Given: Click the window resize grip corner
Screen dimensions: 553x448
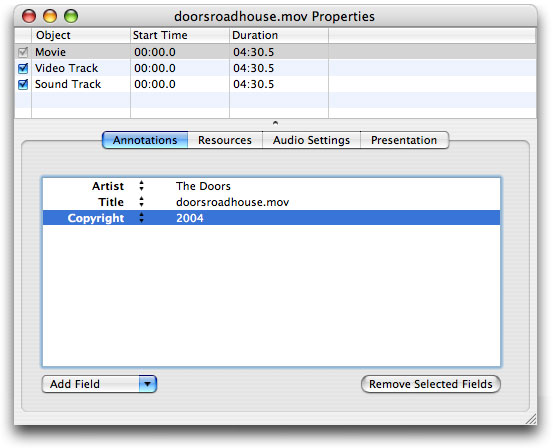Looking at the screenshot, I should (x=531, y=419).
